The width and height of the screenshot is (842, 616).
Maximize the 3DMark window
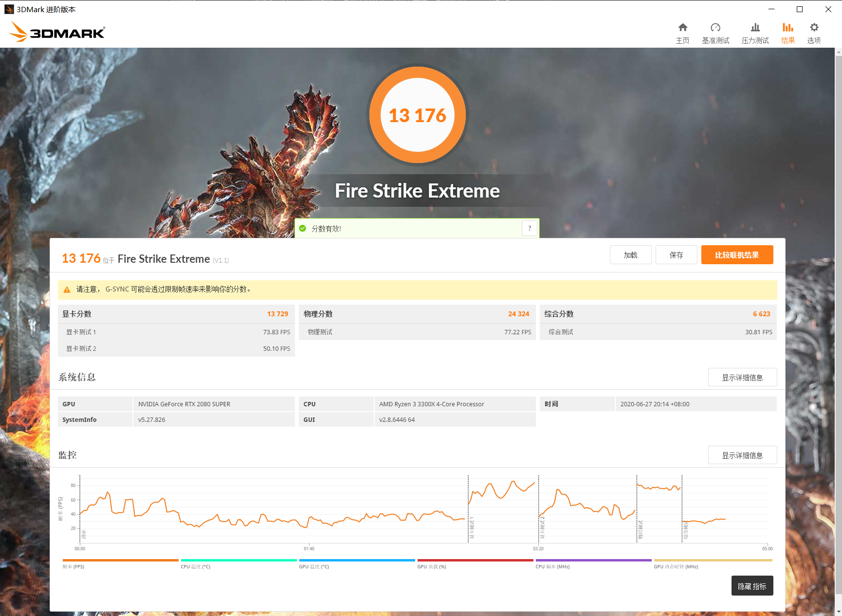[800, 9]
